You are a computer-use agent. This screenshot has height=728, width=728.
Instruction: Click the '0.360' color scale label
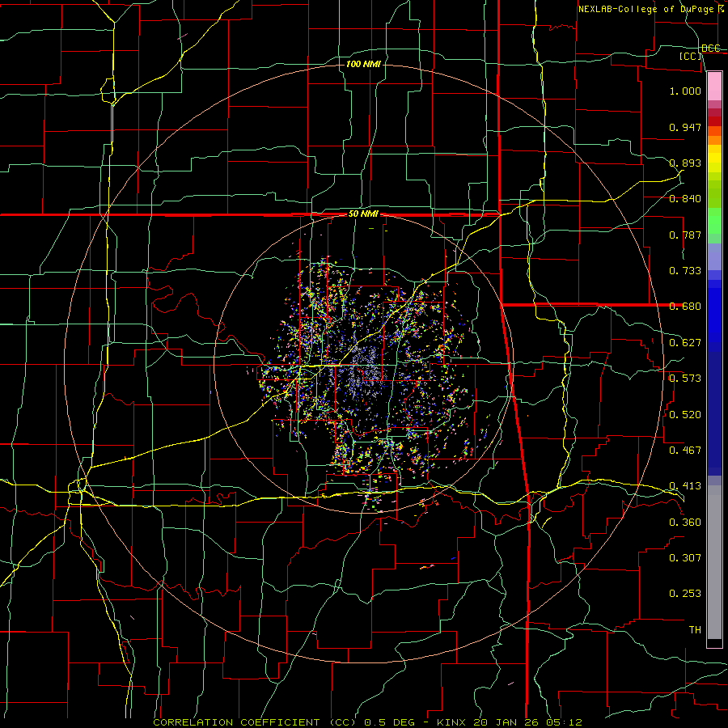[685, 523]
